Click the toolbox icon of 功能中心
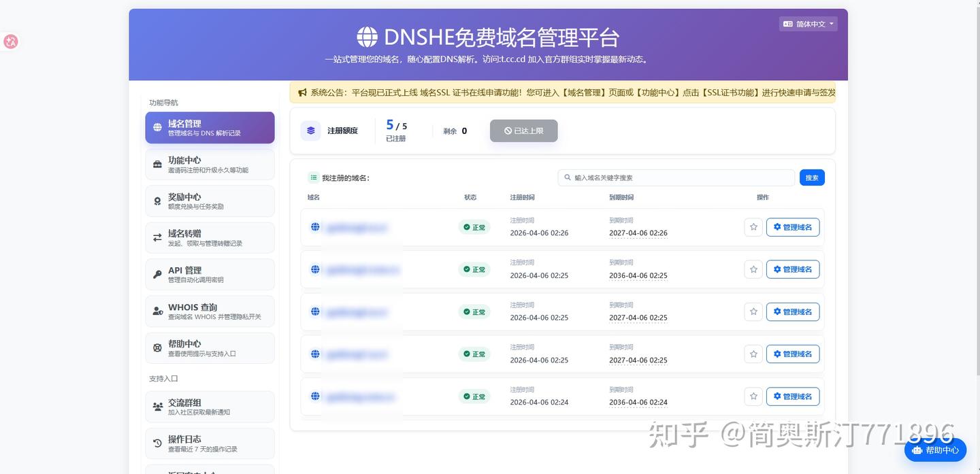The width and height of the screenshot is (980, 474). click(157, 165)
